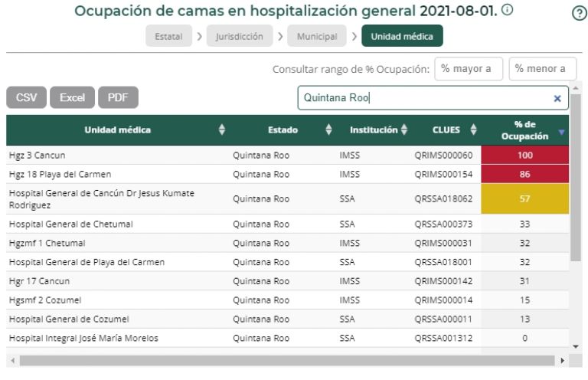Click horizontal scrollbar right arrow

pyautogui.click(x=564, y=360)
